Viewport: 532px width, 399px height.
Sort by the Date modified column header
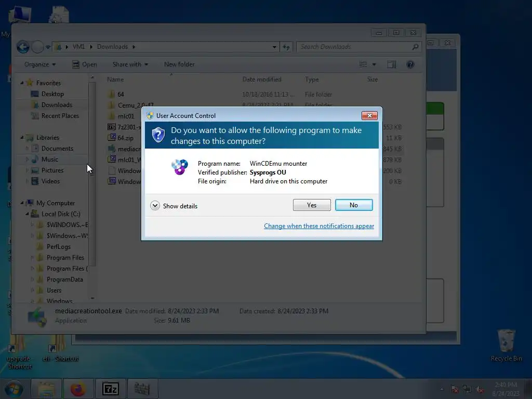tap(262, 79)
